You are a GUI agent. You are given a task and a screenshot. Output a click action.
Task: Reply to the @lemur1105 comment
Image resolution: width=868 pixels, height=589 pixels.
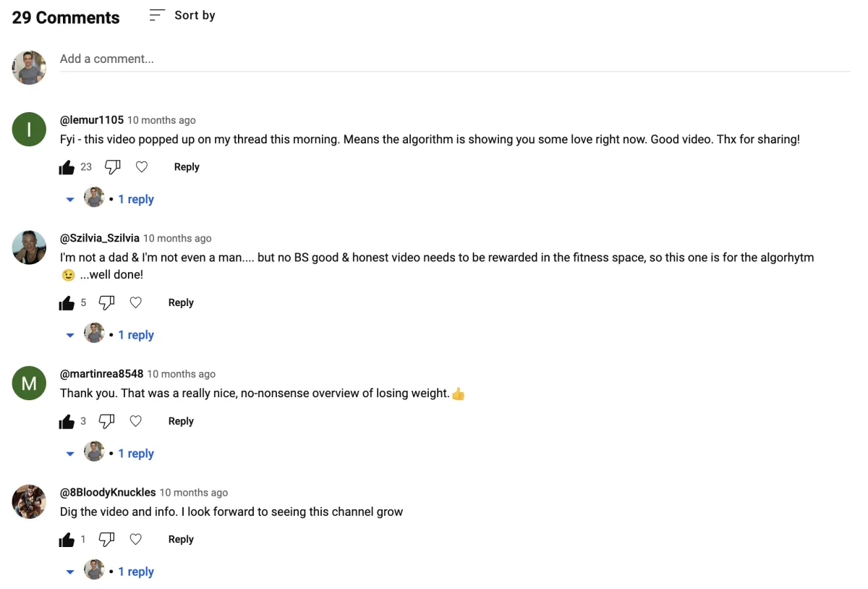tap(187, 167)
